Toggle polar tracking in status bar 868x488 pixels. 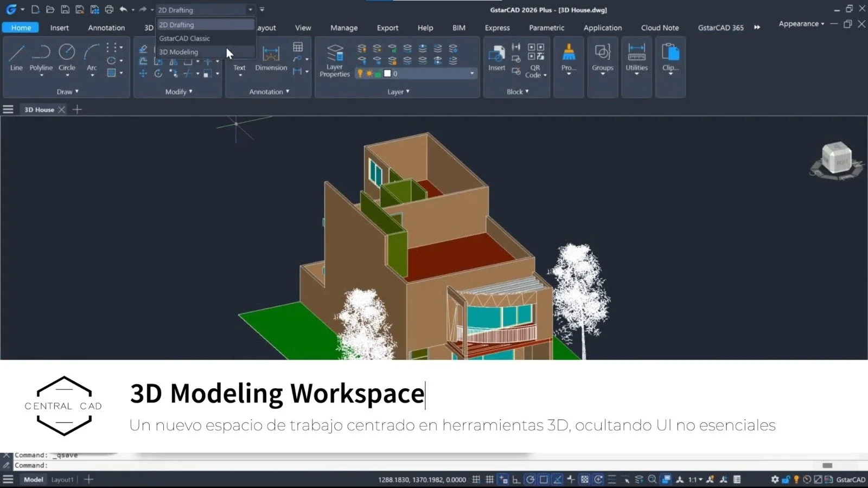[x=530, y=479]
